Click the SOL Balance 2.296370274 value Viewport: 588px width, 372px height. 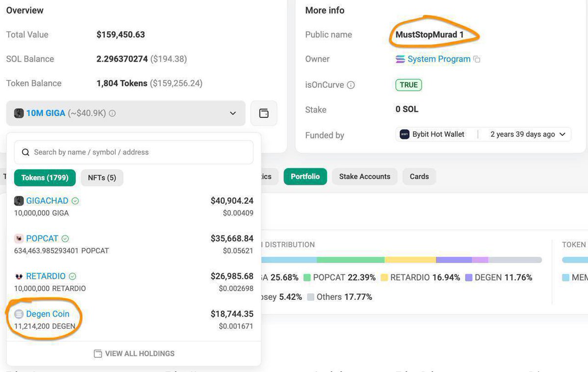point(122,59)
